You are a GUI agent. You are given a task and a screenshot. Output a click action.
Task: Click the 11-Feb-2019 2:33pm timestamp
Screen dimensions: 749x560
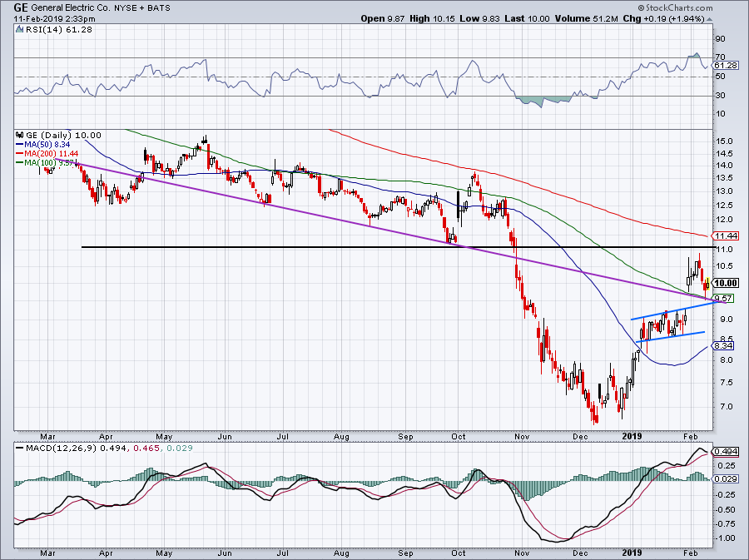click(54, 19)
